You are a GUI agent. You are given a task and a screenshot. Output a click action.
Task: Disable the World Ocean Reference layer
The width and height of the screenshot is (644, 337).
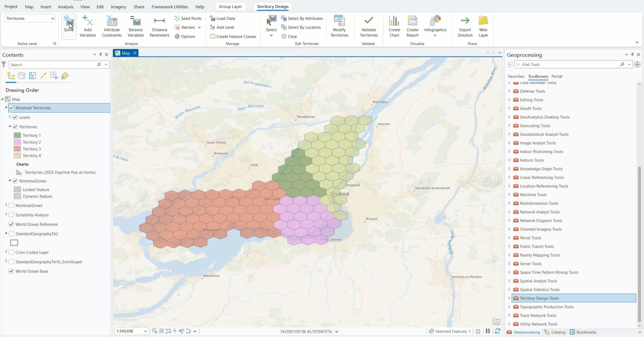tap(11, 224)
